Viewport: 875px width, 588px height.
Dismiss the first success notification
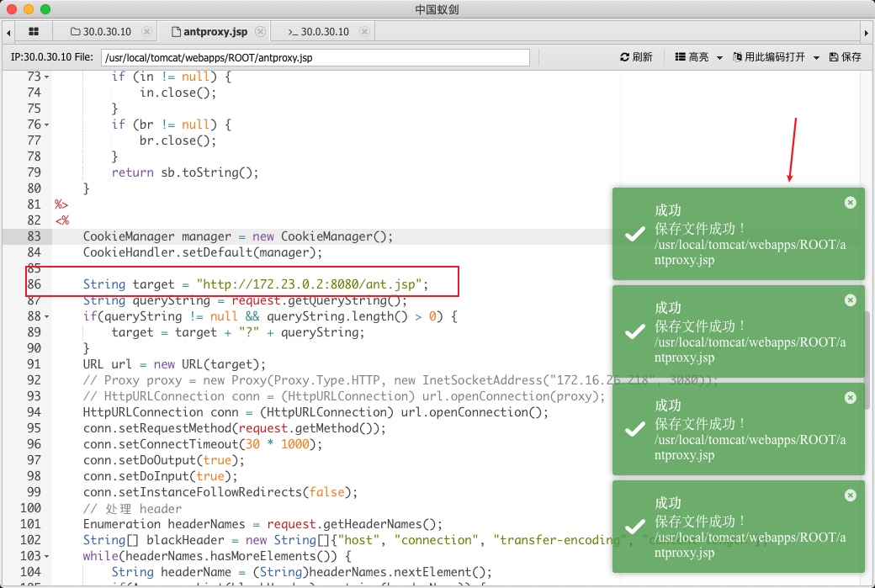coord(851,203)
